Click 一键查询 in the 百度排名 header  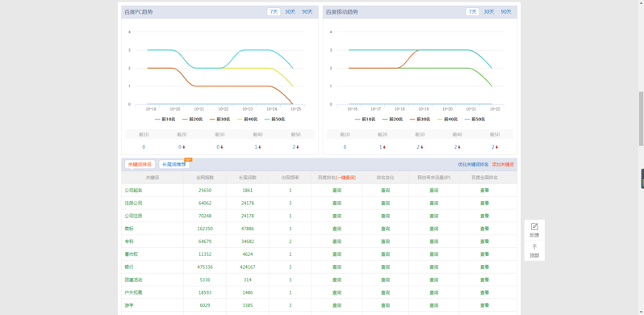pos(345,178)
